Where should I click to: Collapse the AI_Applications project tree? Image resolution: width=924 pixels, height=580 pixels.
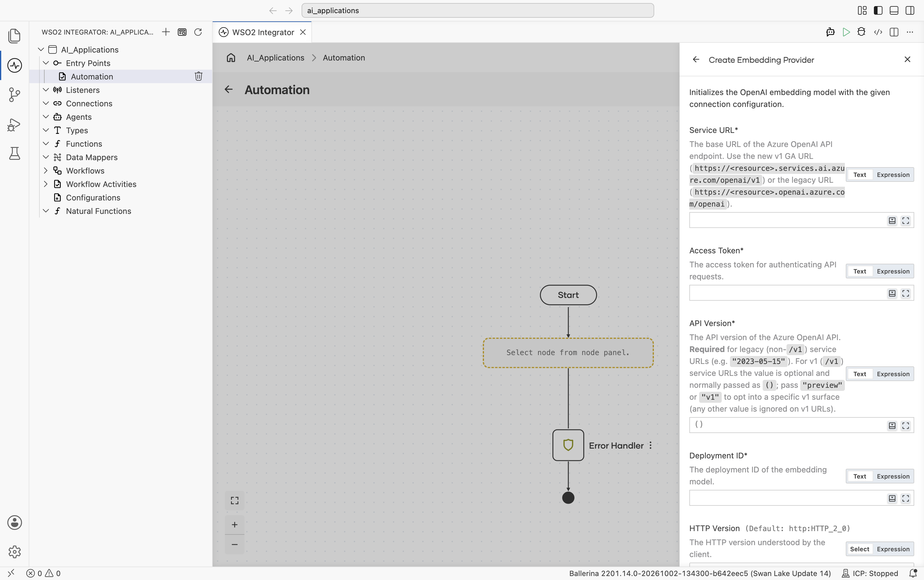41,50
